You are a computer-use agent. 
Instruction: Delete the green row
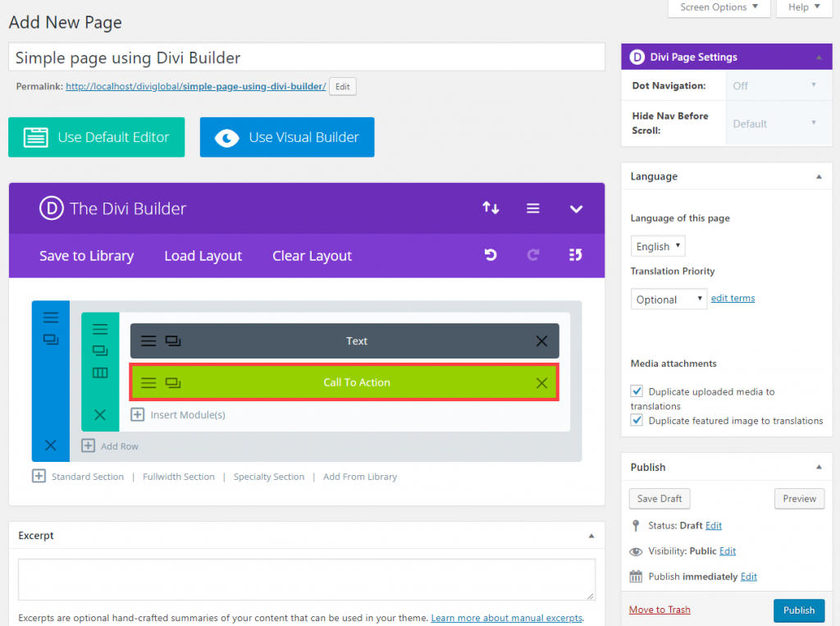[x=100, y=415]
